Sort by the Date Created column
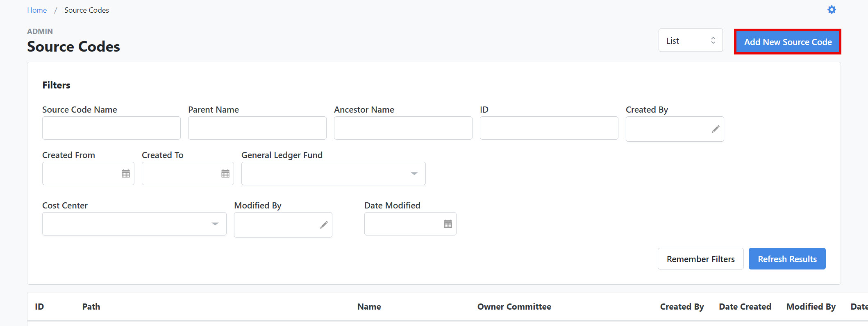The width and height of the screenshot is (868, 326). (745, 307)
